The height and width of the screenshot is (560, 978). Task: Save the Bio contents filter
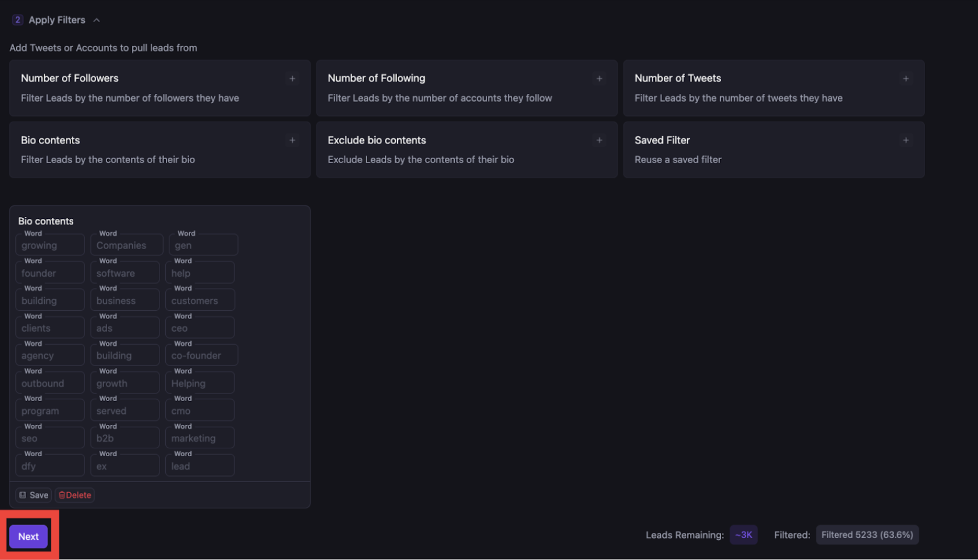click(x=34, y=495)
